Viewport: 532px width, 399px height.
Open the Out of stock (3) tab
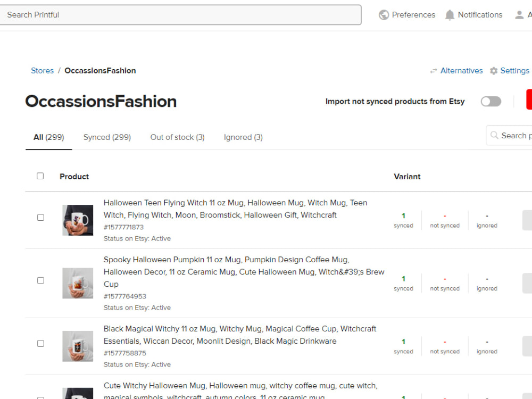click(x=177, y=137)
